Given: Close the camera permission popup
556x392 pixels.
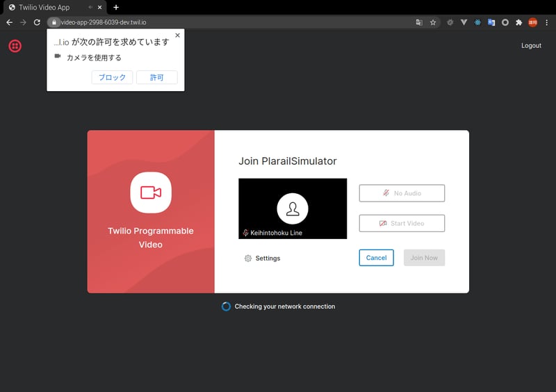Looking at the screenshot, I should (x=178, y=35).
